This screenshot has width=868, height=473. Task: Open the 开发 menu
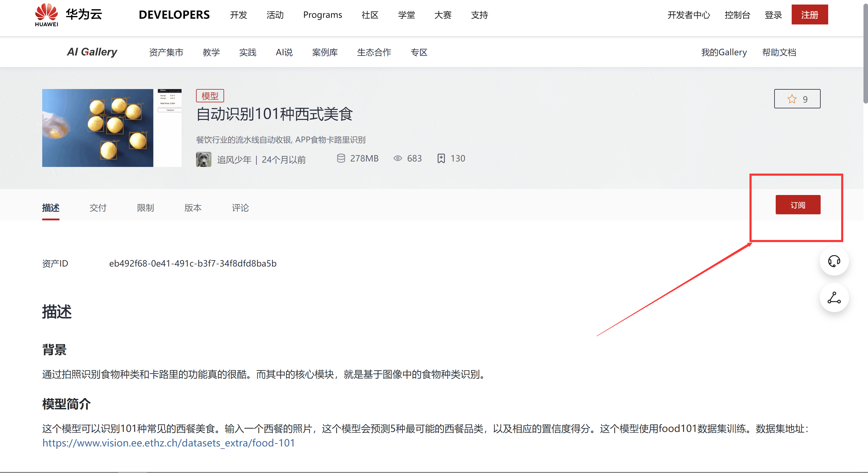[238, 15]
